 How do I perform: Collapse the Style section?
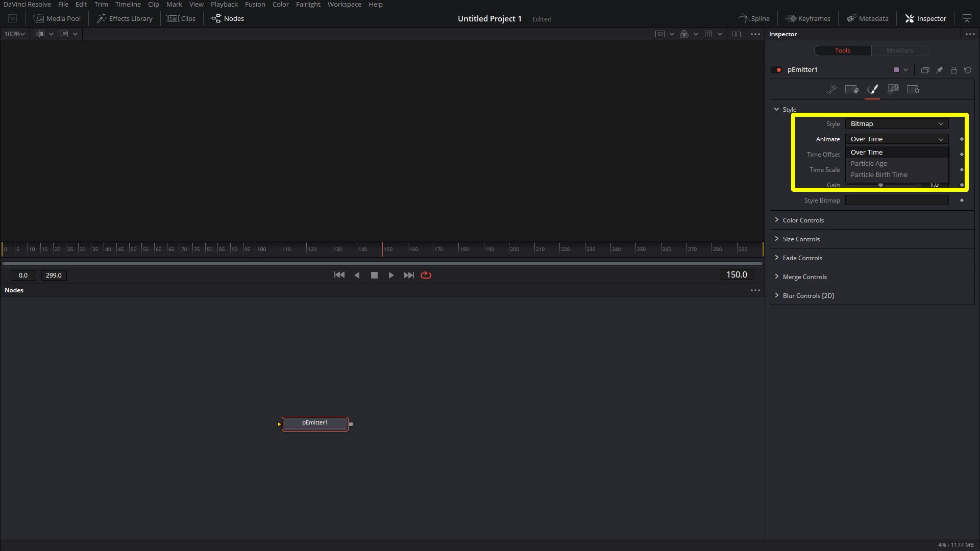(x=777, y=109)
